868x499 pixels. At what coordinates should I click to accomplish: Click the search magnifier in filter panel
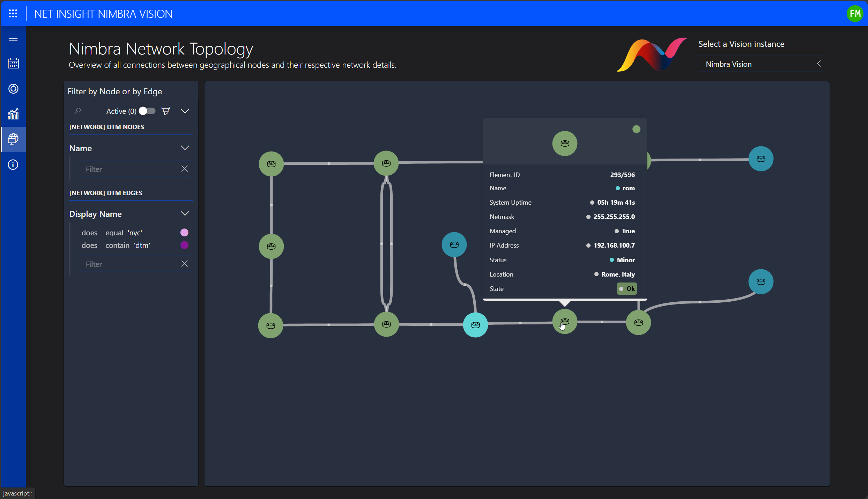coord(77,111)
